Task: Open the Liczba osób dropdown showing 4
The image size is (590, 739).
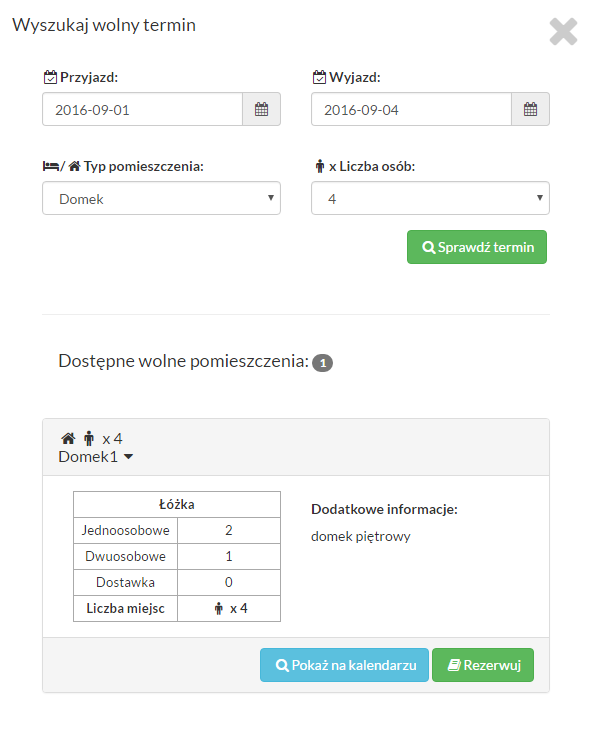Action: [430, 198]
